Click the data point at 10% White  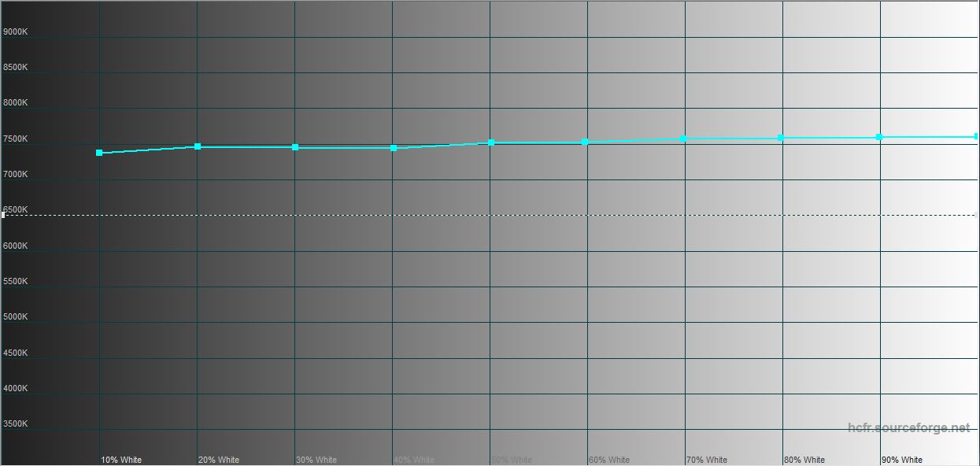99,153
